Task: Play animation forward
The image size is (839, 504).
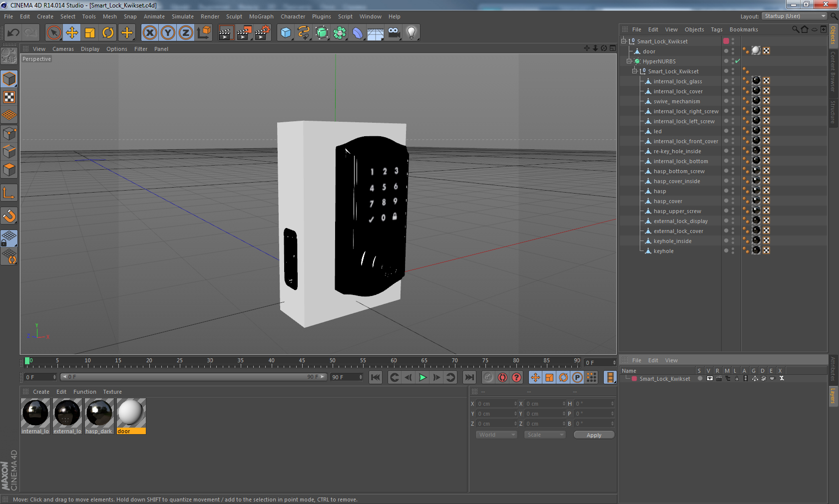Action: tap(422, 377)
